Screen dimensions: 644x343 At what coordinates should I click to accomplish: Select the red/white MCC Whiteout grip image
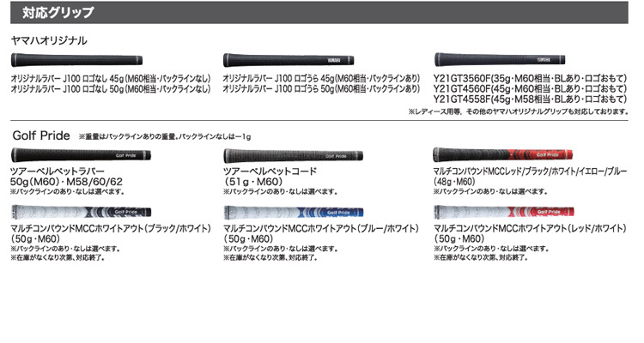pyautogui.click(x=504, y=212)
